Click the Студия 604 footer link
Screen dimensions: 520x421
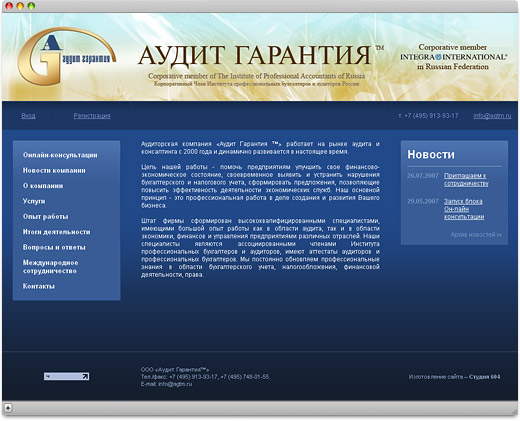pos(484,377)
